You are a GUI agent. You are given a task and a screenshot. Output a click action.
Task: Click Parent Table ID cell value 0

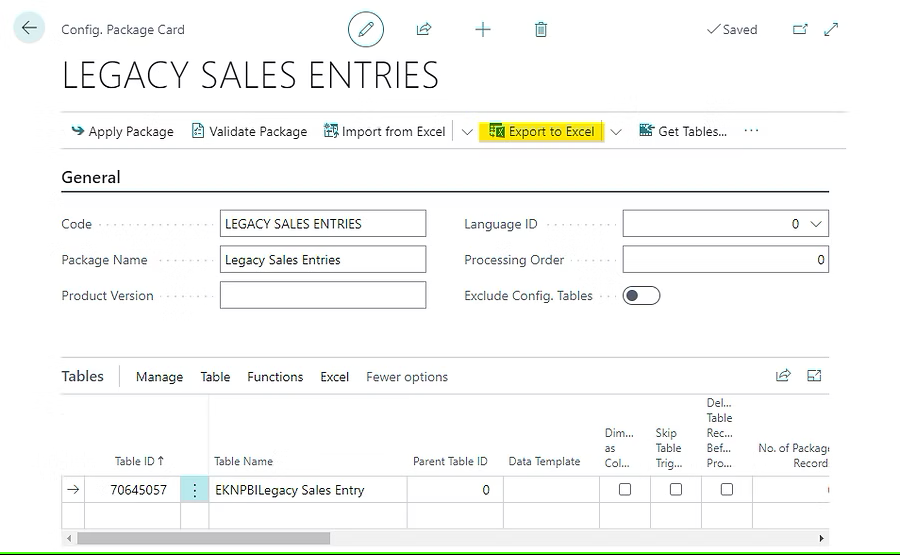(455, 490)
